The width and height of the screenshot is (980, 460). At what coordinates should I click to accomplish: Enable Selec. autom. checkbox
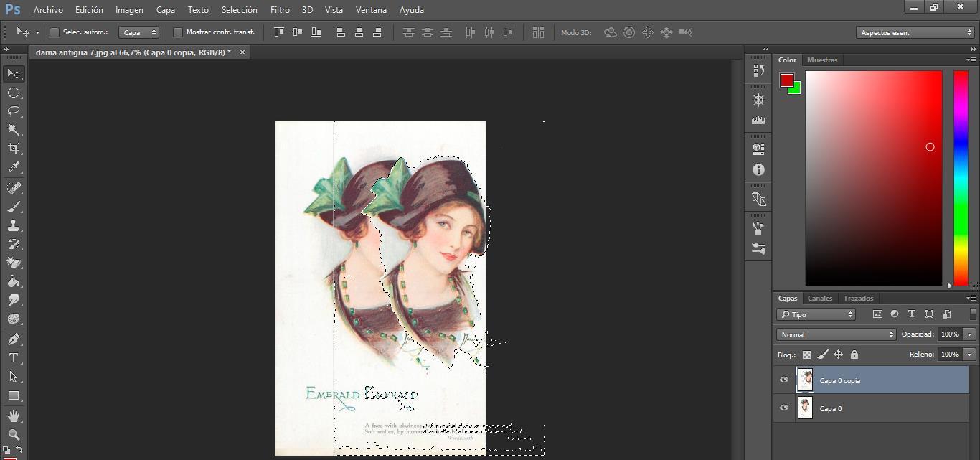54,32
